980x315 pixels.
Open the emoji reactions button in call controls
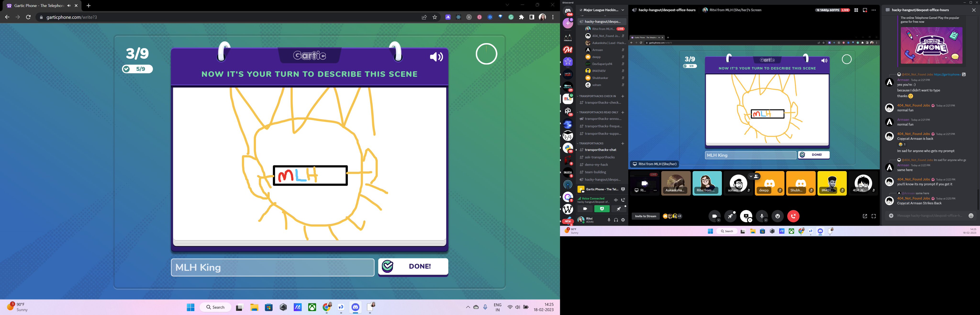coord(778,216)
